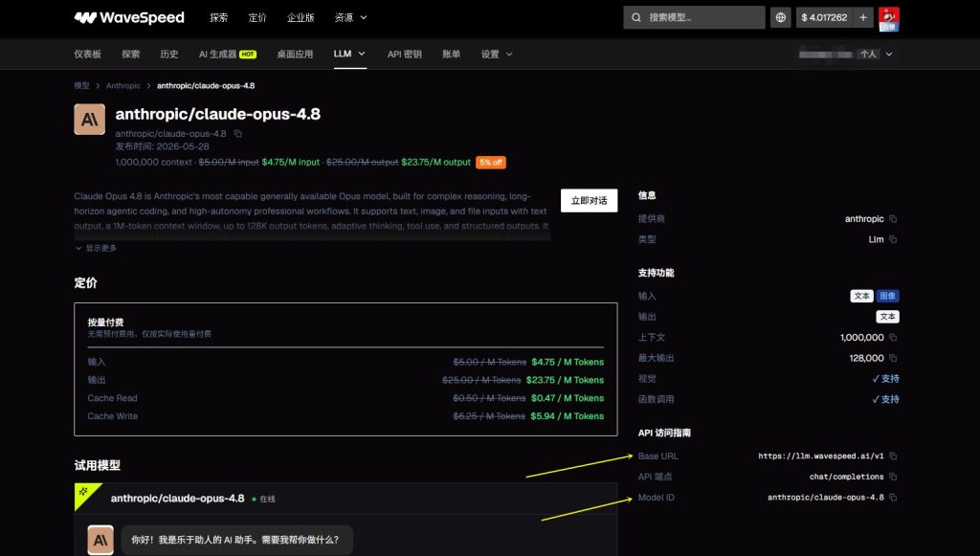Click the chat greeting message bubble
The height and width of the screenshot is (556, 980).
(x=237, y=540)
